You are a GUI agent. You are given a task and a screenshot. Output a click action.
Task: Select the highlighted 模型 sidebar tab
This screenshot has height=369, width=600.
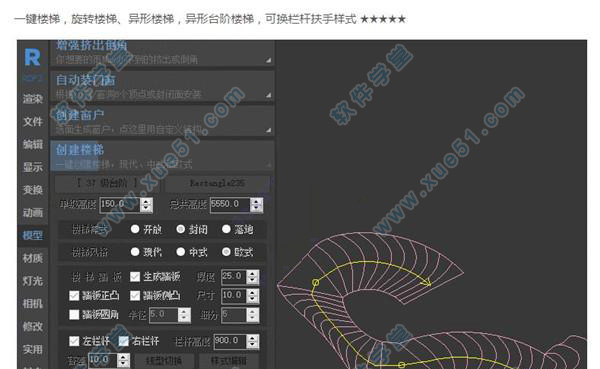(x=33, y=235)
